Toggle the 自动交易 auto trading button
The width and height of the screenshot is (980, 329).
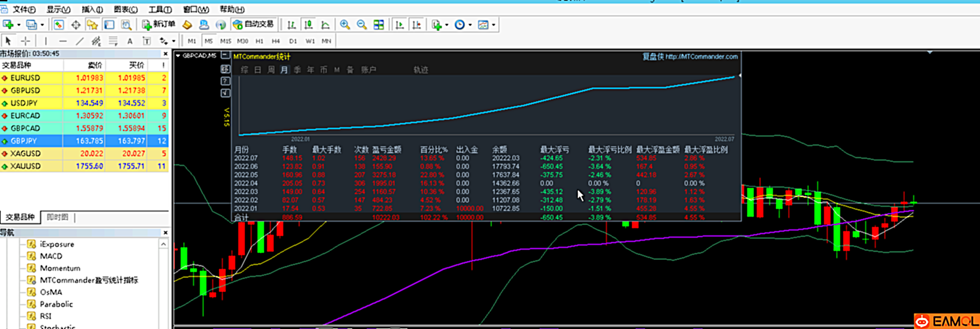tap(253, 25)
